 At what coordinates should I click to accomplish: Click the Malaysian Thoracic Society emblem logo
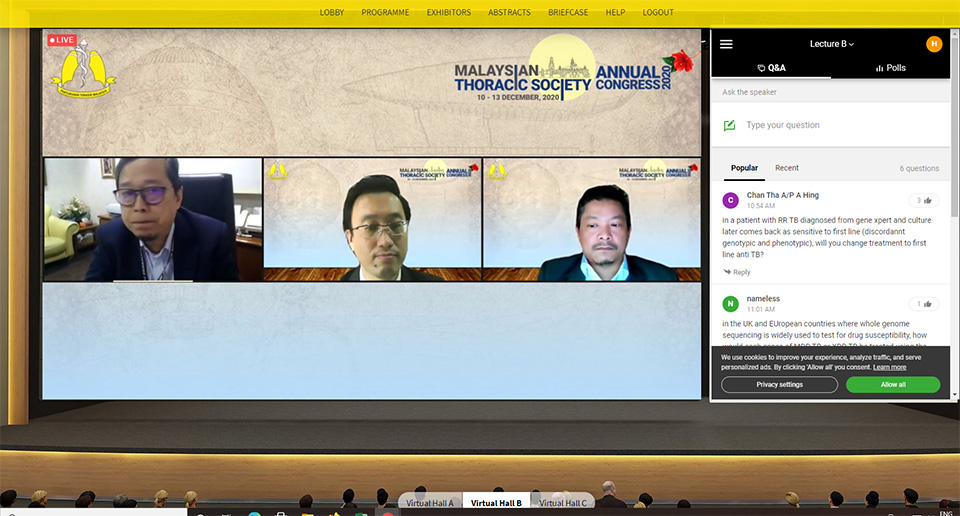point(84,69)
